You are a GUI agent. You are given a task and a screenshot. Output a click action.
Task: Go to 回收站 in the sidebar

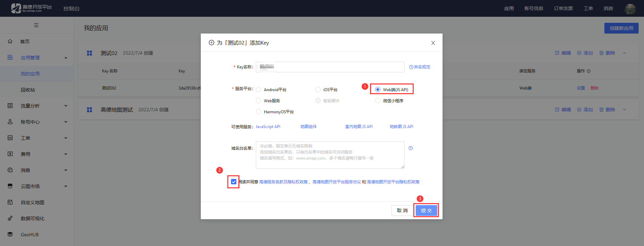[x=28, y=90]
